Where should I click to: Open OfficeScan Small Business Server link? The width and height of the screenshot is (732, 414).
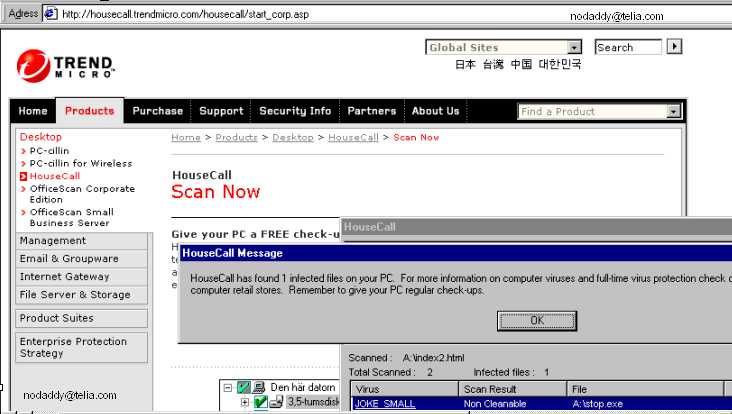point(71,217)
